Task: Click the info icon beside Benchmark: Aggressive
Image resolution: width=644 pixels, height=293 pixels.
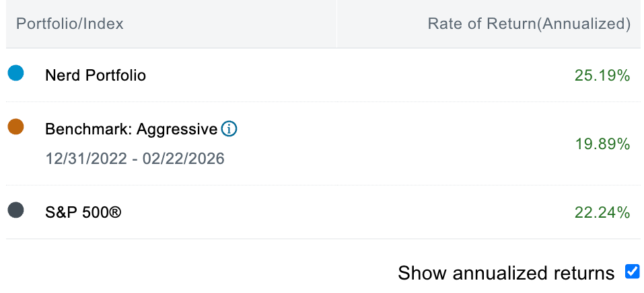Action: point(229,129)
